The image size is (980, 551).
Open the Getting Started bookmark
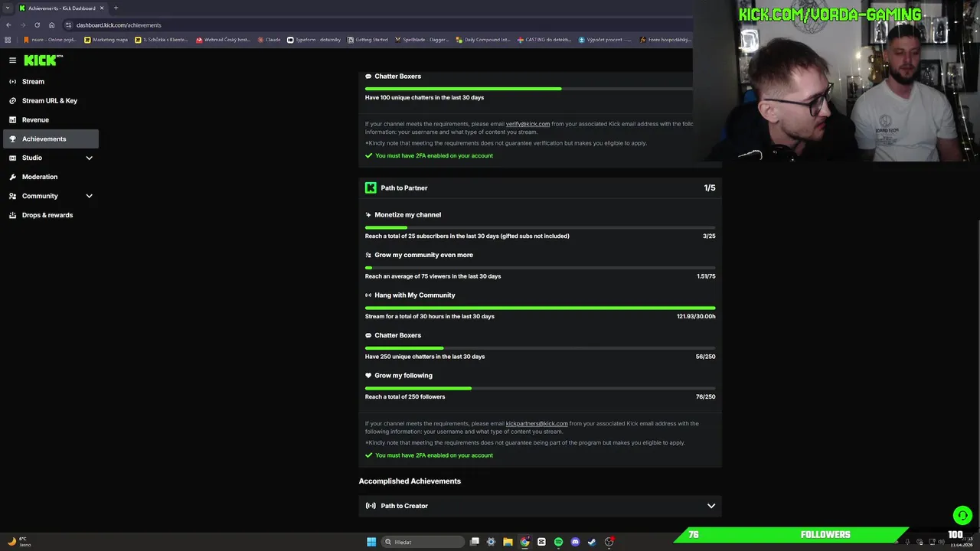point(367,40)
